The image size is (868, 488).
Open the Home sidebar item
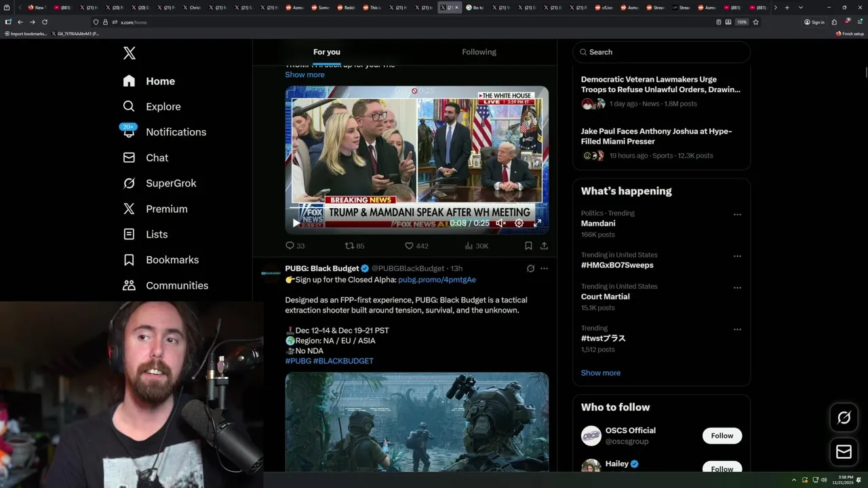click(149, 81)
